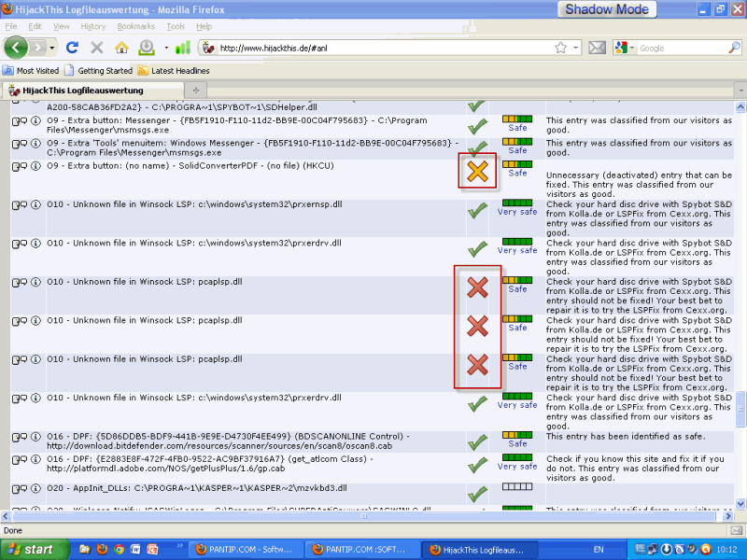Click the green signal bars toolbar icon
The width and height of the screenshot is (747, 560).
pyautogui.click(x=183, y=48)
